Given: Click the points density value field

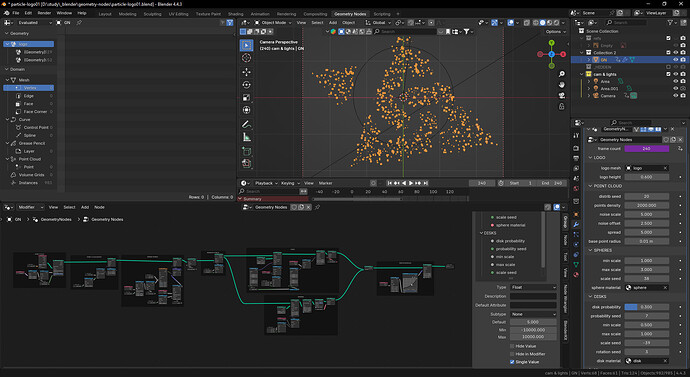Looking at the screenshot, I should tap(646, 205).
